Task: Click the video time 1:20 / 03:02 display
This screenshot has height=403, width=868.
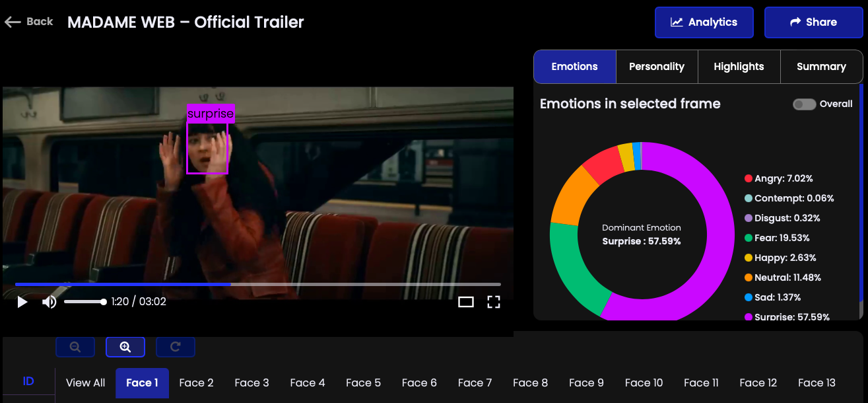Action: tap(139, 302)
